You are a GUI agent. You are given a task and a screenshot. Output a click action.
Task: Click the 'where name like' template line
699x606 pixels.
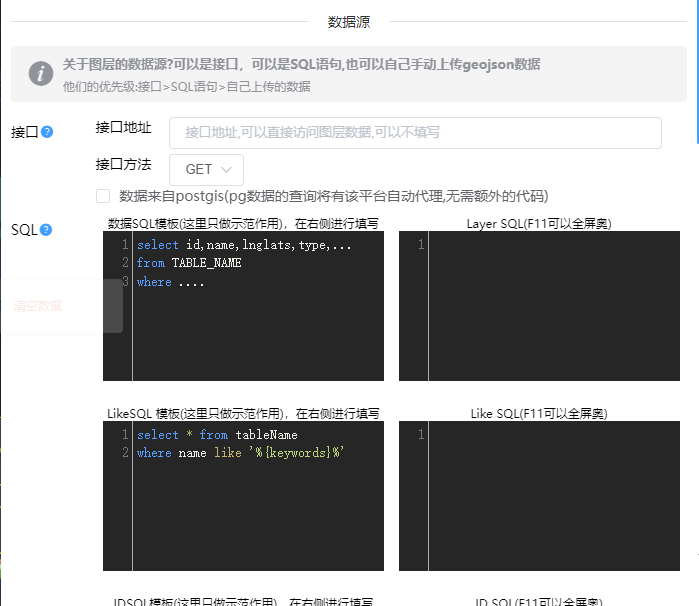pos(240,453)
